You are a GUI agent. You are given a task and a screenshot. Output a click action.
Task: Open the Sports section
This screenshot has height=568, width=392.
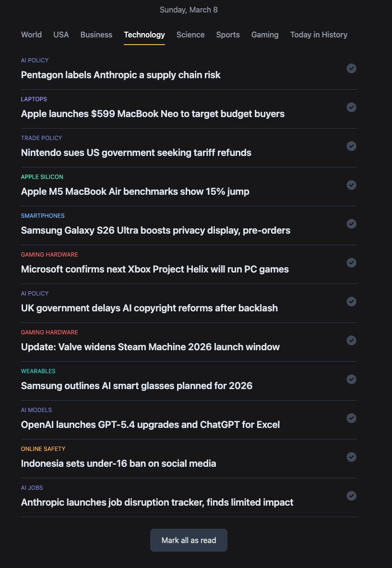(x=228, y=35)
